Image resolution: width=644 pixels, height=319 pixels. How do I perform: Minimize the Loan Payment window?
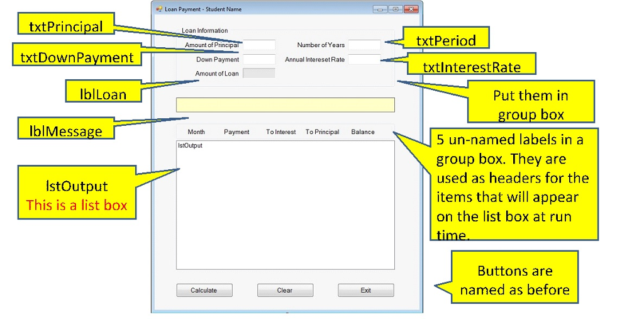coord(380,9)
